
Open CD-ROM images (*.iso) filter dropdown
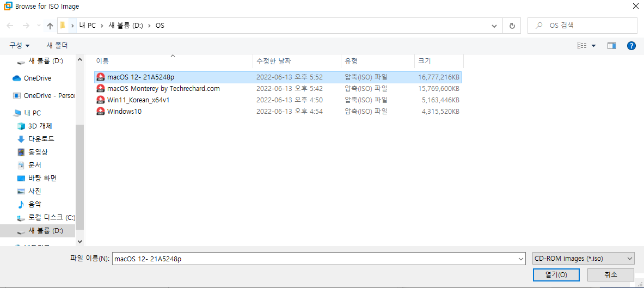tap(583, 259)
